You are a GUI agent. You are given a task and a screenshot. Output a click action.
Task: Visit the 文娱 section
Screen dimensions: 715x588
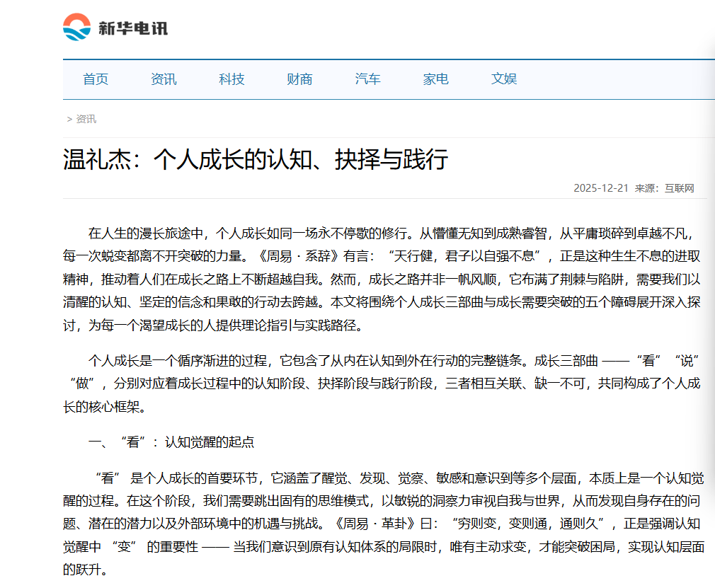point(503,79)
